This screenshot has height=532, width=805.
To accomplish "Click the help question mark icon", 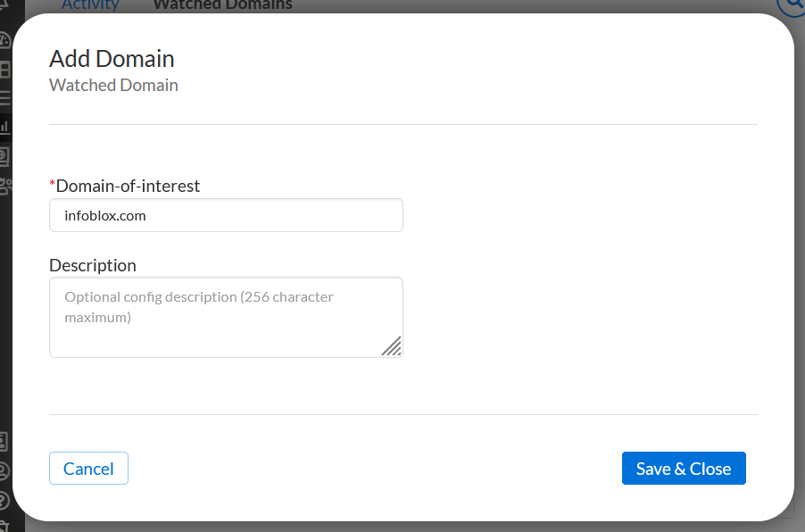I will pyautogui.click(x=4, y=500).
